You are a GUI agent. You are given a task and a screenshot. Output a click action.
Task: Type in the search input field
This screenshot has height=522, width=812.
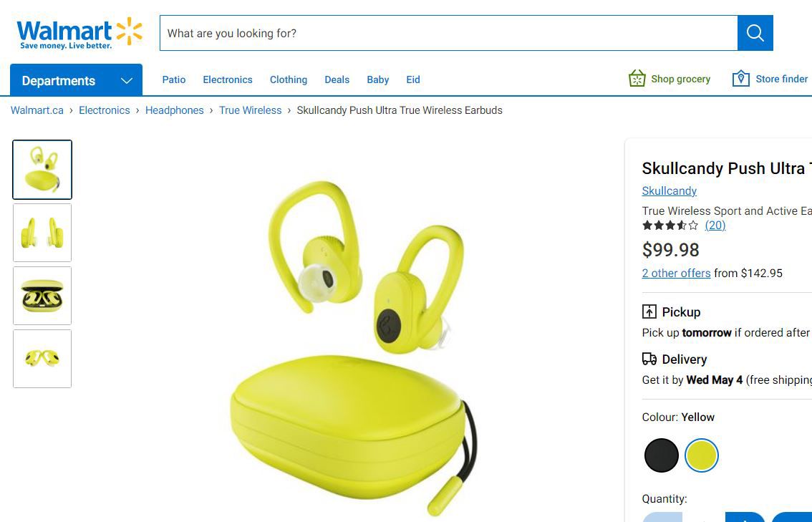click(x=448, y=33)
